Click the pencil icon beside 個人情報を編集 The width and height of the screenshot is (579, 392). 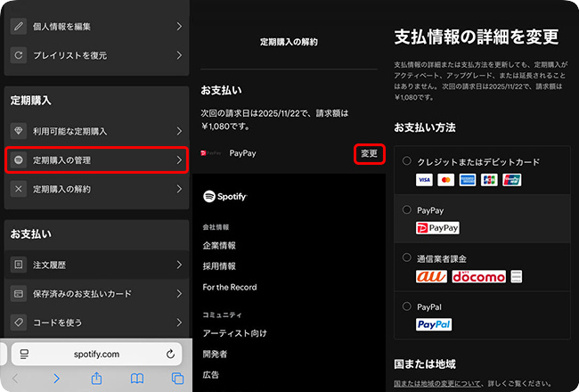coord(19,26)
